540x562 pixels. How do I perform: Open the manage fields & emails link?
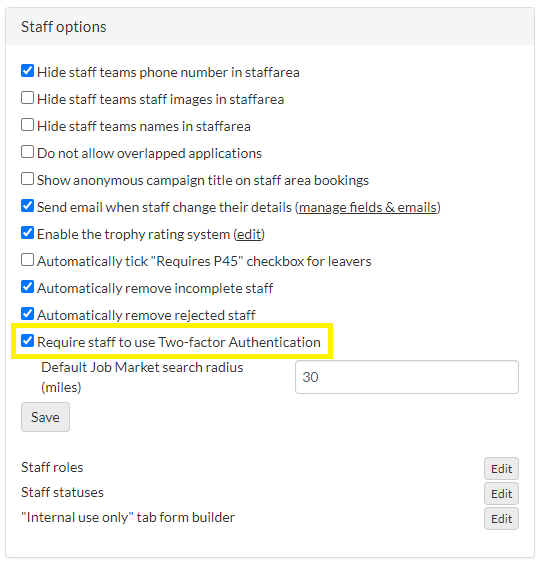[368, 208]
